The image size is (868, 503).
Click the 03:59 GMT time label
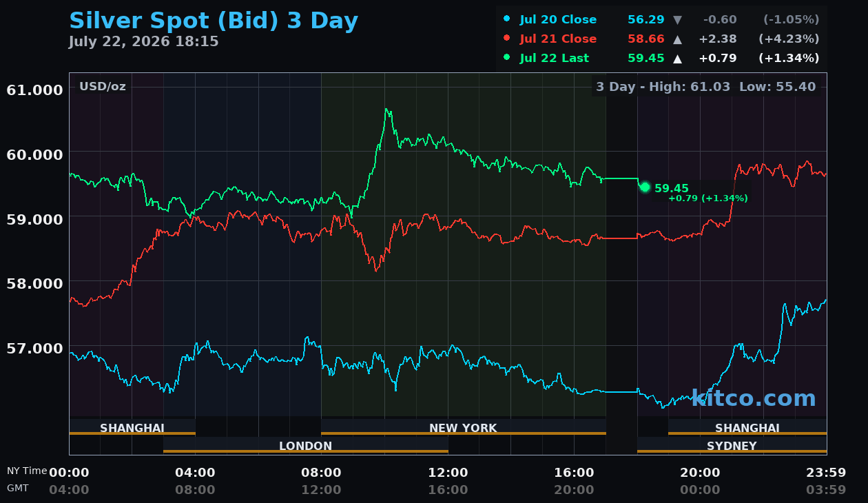click(x=826, y=490)
